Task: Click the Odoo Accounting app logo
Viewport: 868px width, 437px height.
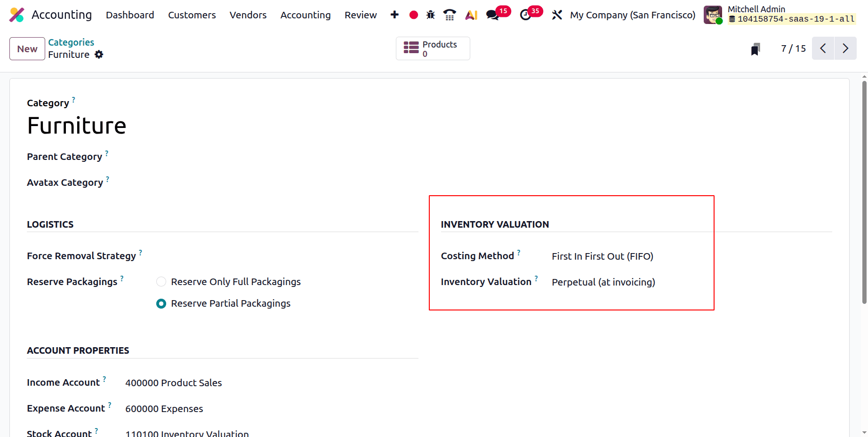Action: 17,15
